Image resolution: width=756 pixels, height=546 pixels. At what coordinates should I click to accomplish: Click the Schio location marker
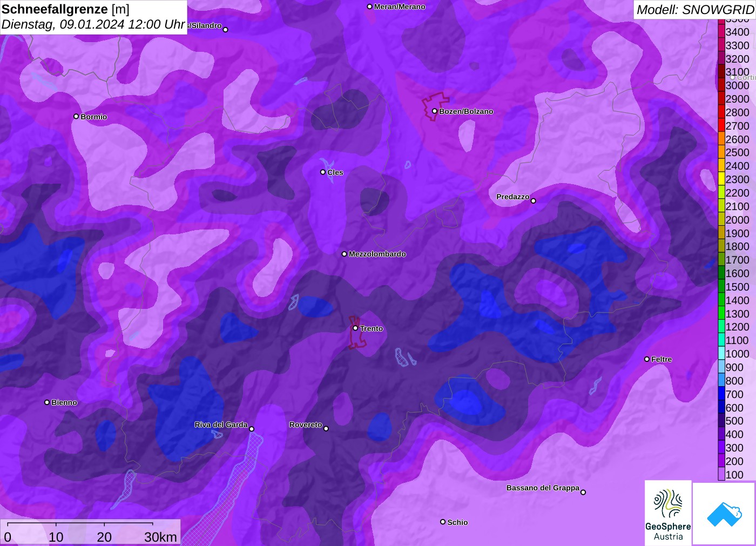(x=443, y=522)
